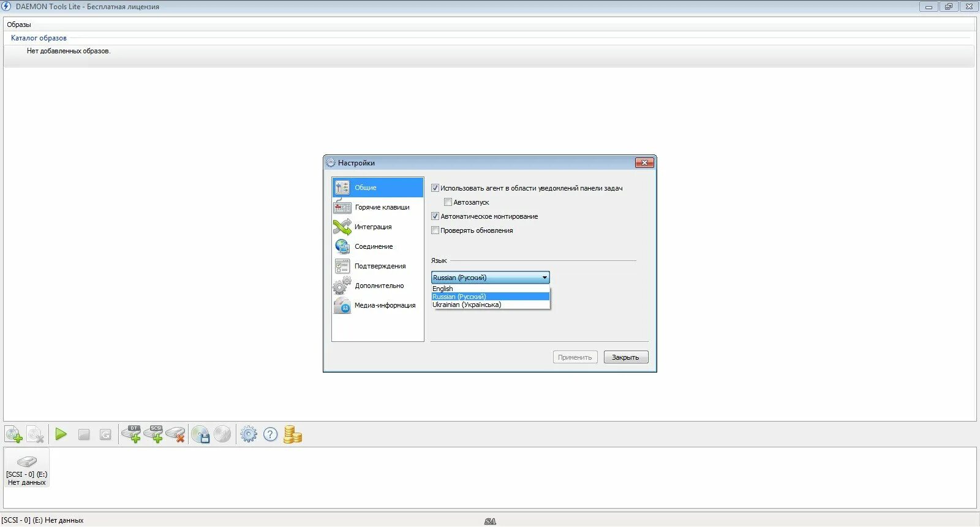Minimize the DAEMON Tools Lite window
This screenshot has width=980, height=527.
tap(929, 7)
